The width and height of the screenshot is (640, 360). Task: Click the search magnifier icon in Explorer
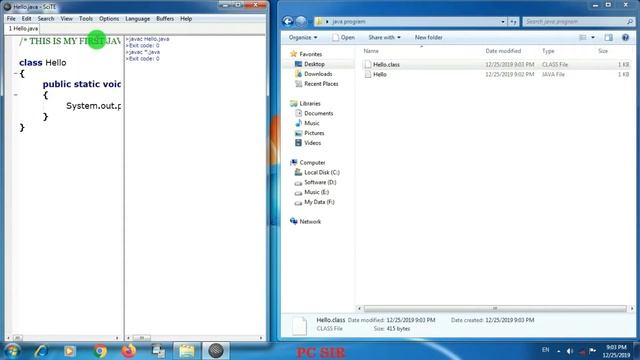[x=630, y=22]
